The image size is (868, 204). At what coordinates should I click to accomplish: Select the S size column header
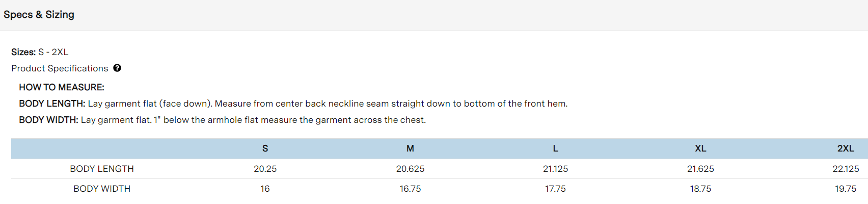point(265,148)
